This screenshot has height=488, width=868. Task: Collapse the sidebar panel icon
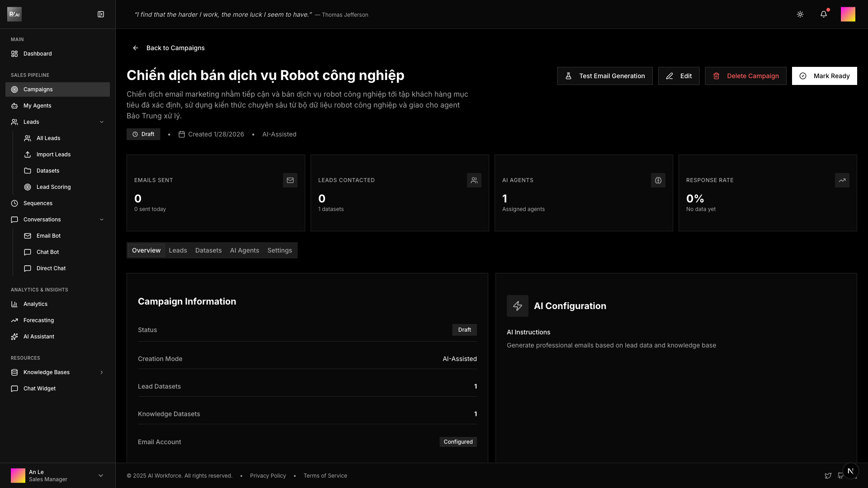[101, 14]
